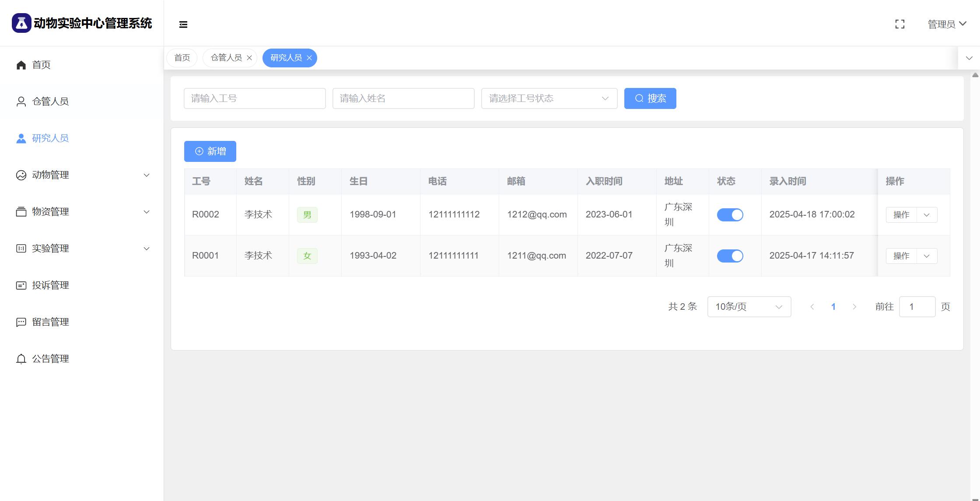The height and width of the screenshot is (501, 980).
Task: Focus the 请输入工号 input field
Action: pyautogui.click(x=254, y=98)
